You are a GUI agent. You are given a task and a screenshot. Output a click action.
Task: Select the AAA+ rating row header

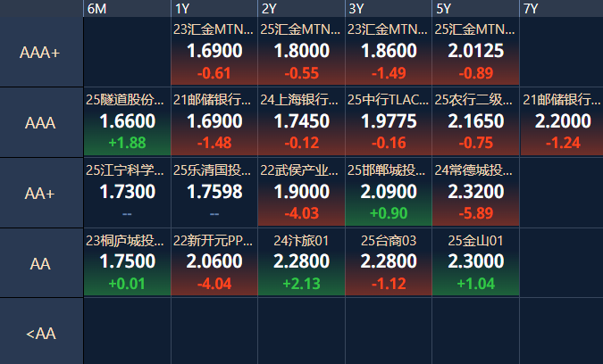41,53
